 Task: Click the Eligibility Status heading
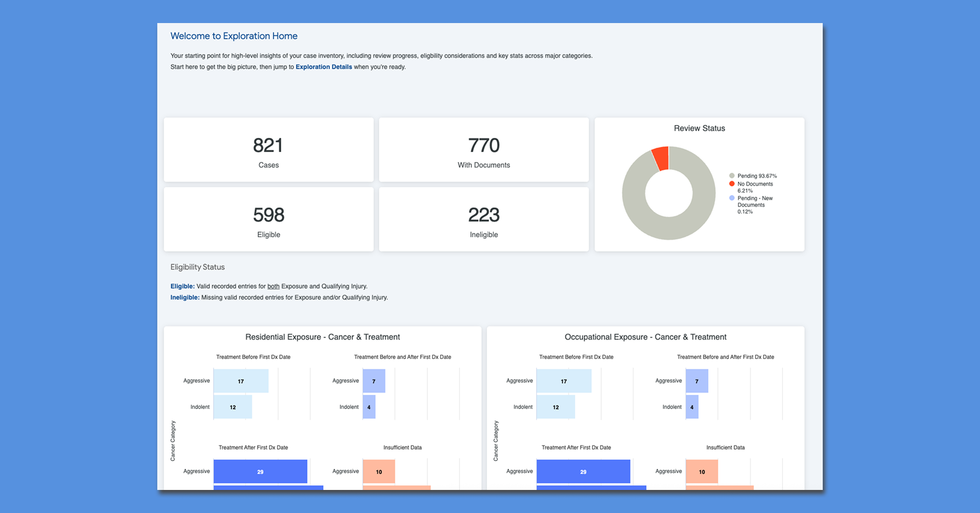point(197,267)
